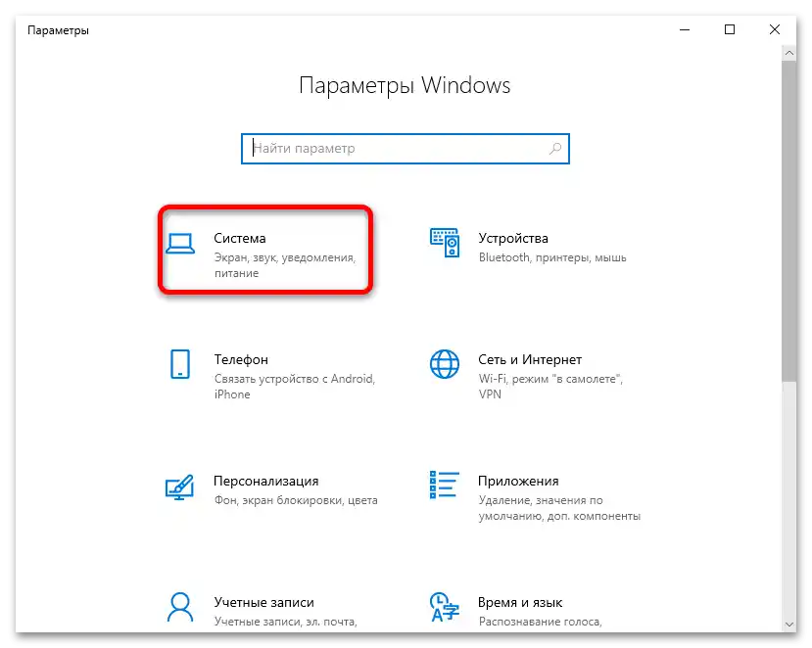Click the vertical scrollbar thumb

(789, 221)
